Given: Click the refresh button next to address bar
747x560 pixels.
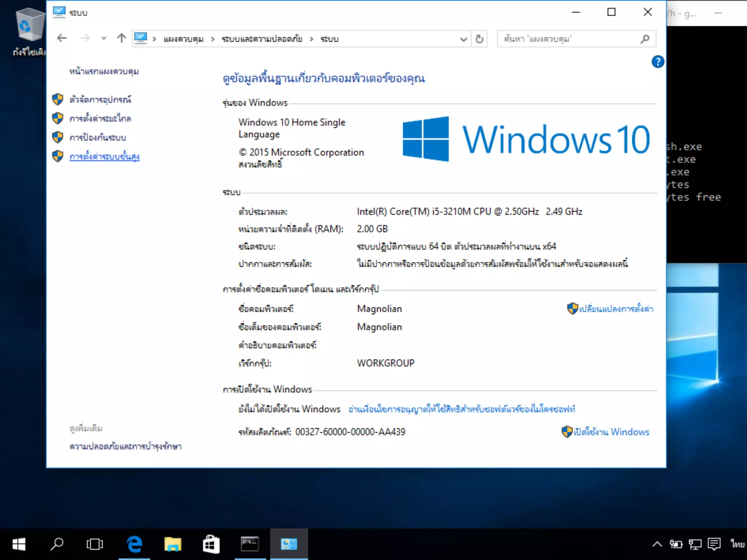Looking at the screenshot, I should point(479,39).
